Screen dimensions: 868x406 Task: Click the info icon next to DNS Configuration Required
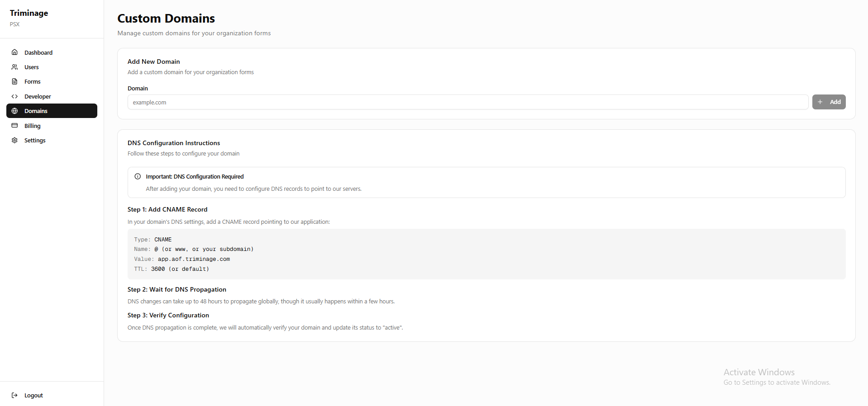point(137,176)
